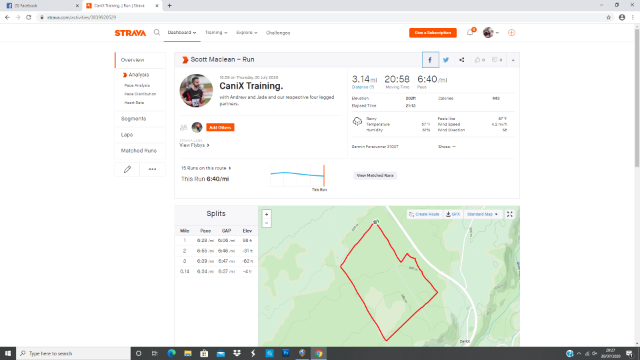This screenshot has height=360, width=640.
Task: Open the Training dropdown menu
Action: pyautogui.click(x=216, y=33)
